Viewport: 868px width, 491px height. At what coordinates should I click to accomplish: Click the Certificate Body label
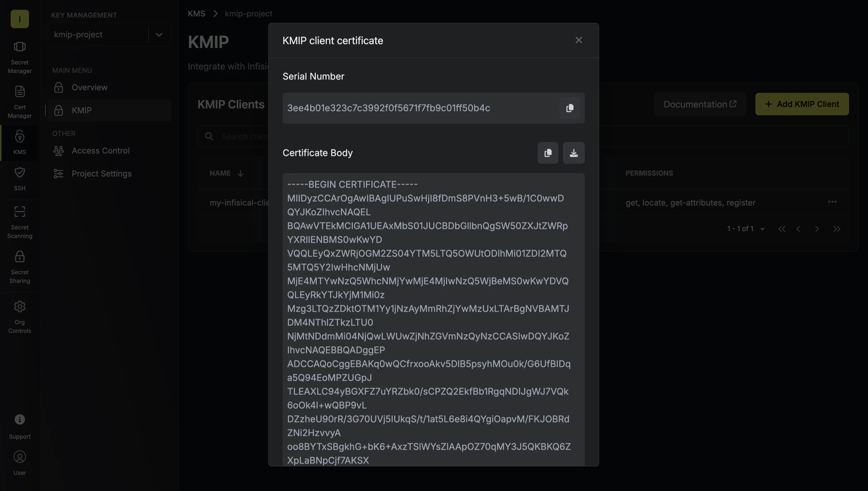pos(317,153)
